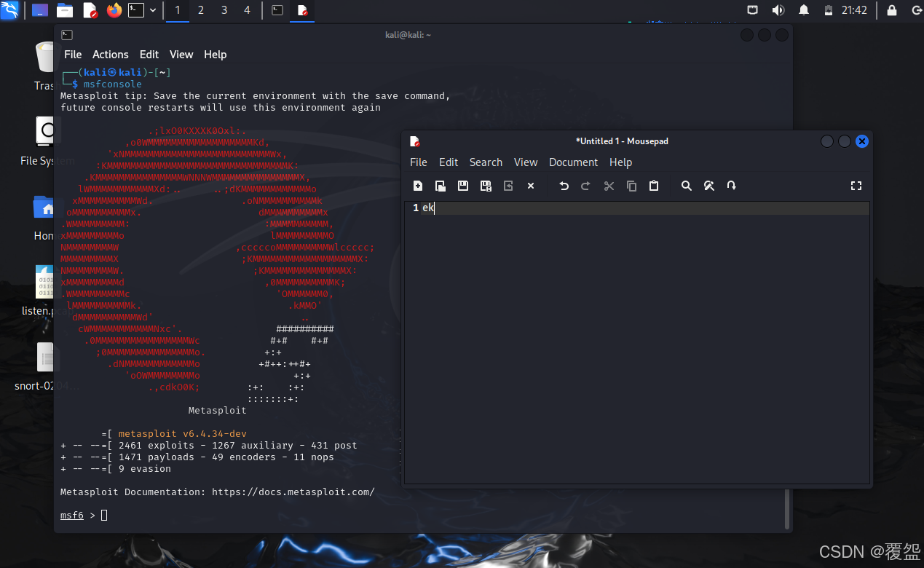Click the msf6 prompt line in terminal

[84, 516]
